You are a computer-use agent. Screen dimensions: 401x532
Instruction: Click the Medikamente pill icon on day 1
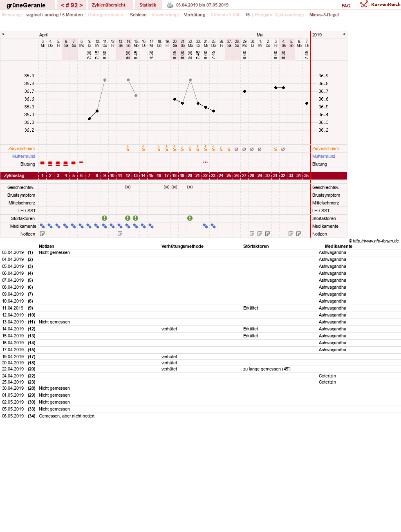[x=43, y=226]
